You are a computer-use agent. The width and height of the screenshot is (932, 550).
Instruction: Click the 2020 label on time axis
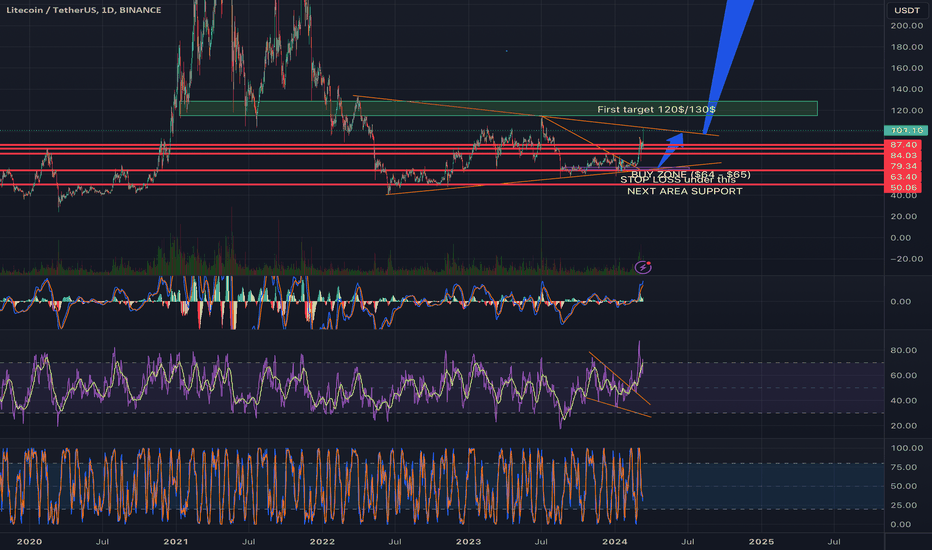[x=29, y=542]
